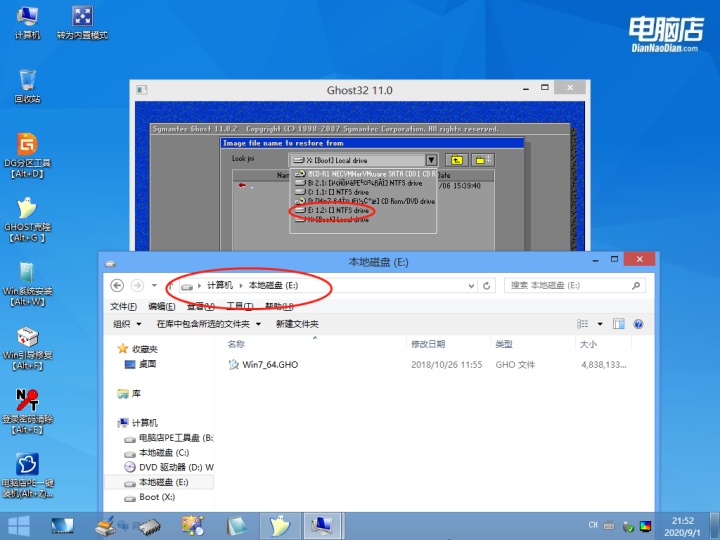720x540 pixels.
Task: Open the 计算机 desktop icon
Action: tap(27, 23)
